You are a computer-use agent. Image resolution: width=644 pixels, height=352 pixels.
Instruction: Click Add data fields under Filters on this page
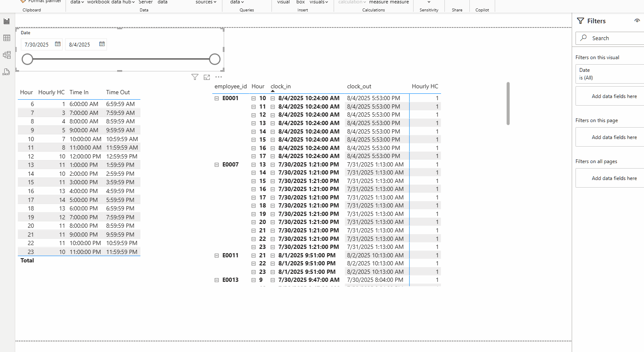(610, 137)
